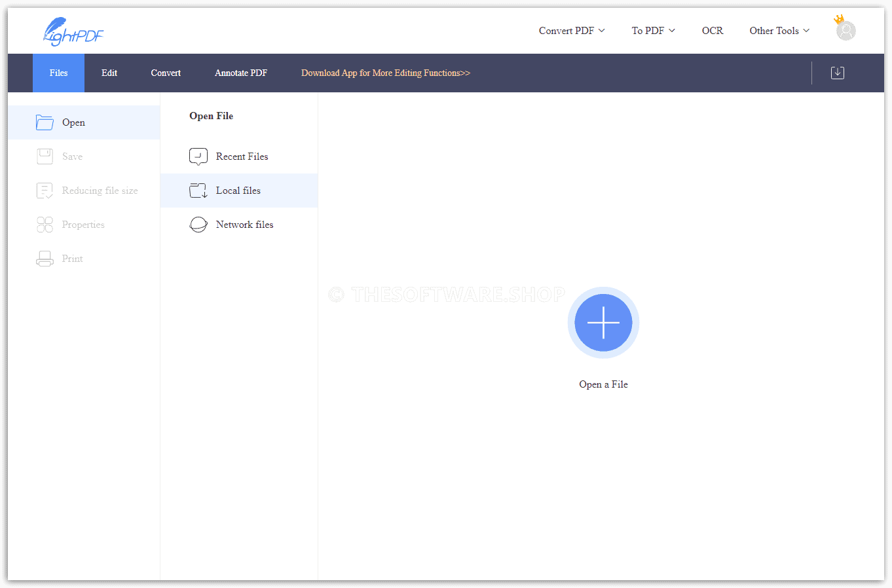Switch to the Convert tab
892x588 pixels.
(x=166, y=73)
